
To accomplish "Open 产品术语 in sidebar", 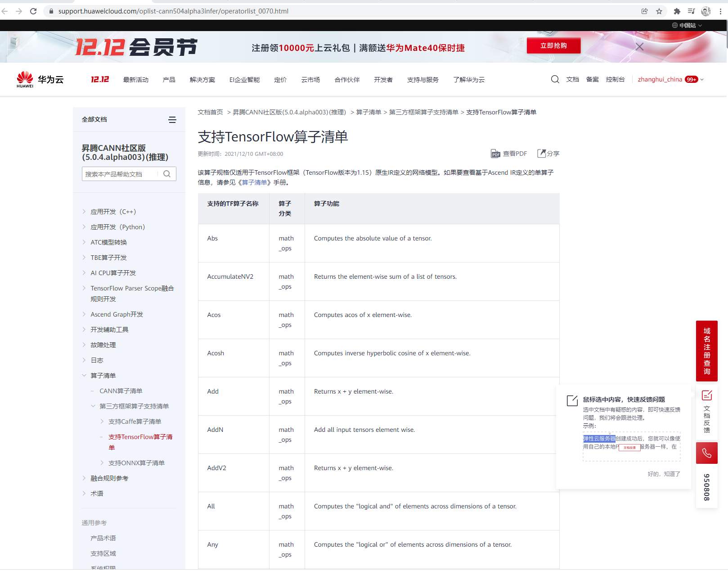I will [x=103, y=538].
